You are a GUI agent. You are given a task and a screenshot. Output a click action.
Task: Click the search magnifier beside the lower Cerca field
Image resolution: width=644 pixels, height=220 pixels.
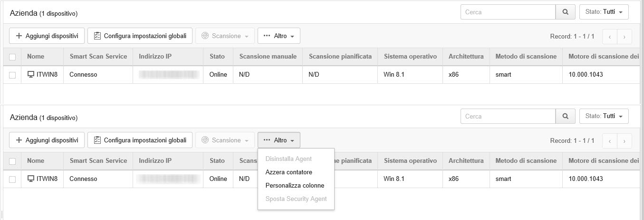pyautogui.click(x=565, y=116)
